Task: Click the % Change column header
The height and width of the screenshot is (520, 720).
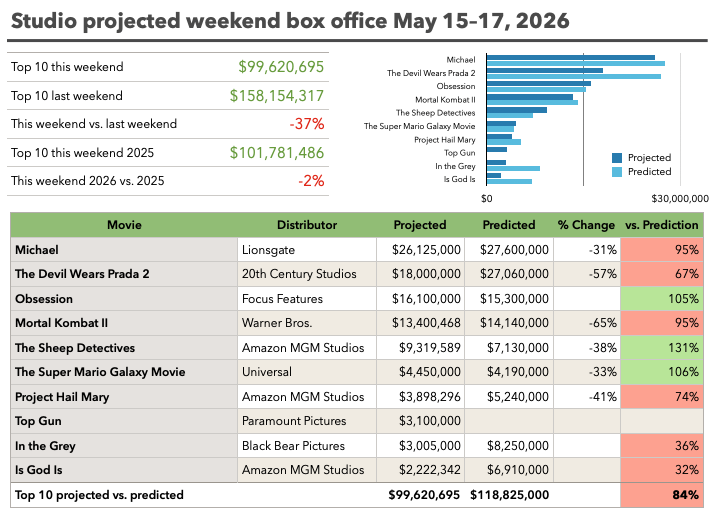Action: click(586, 225)
